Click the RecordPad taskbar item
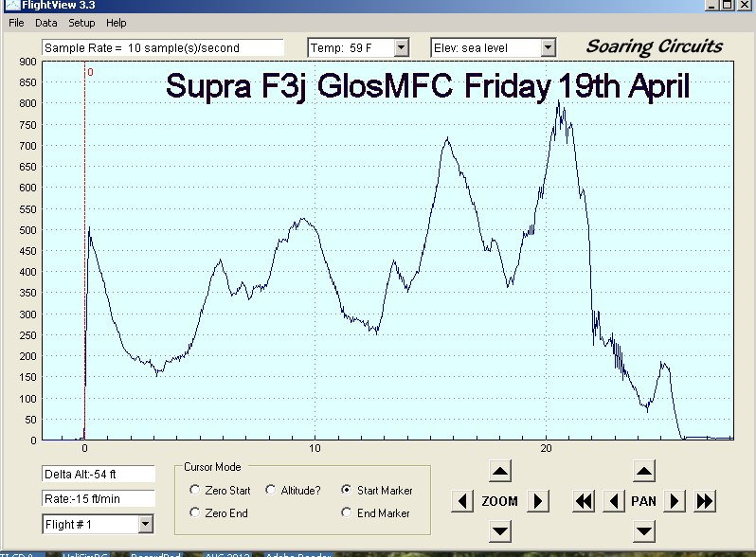Viewport: 756px width, 557px height. 155,554
